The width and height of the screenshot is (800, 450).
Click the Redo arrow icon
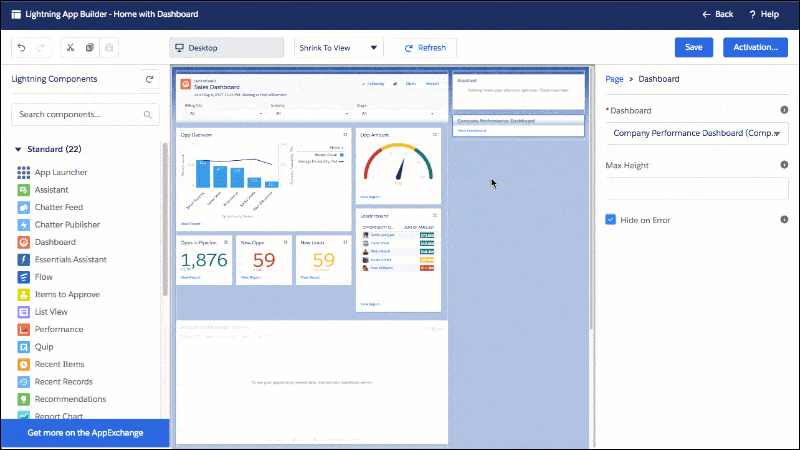pyautogui.click(x=40, y=47)
